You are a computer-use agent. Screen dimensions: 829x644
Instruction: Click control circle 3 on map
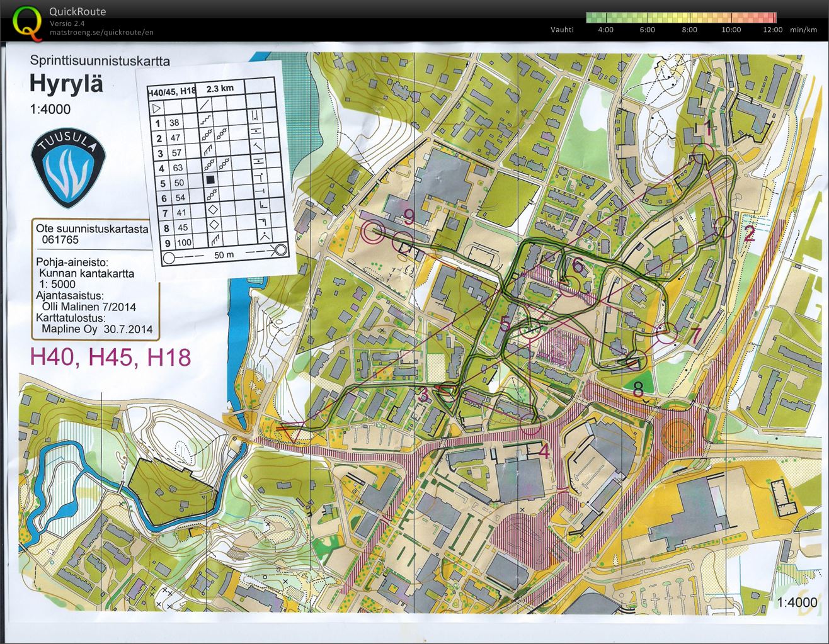pos(448,392)
